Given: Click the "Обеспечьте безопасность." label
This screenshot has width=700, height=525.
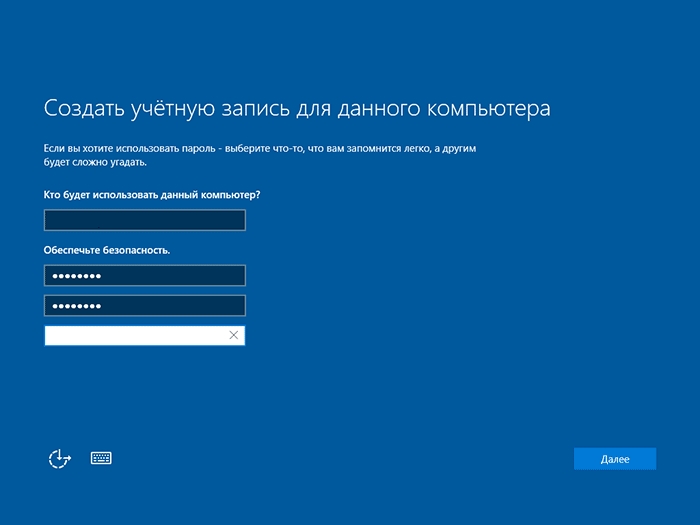Looking at the screenshot, I should point(107,250).
